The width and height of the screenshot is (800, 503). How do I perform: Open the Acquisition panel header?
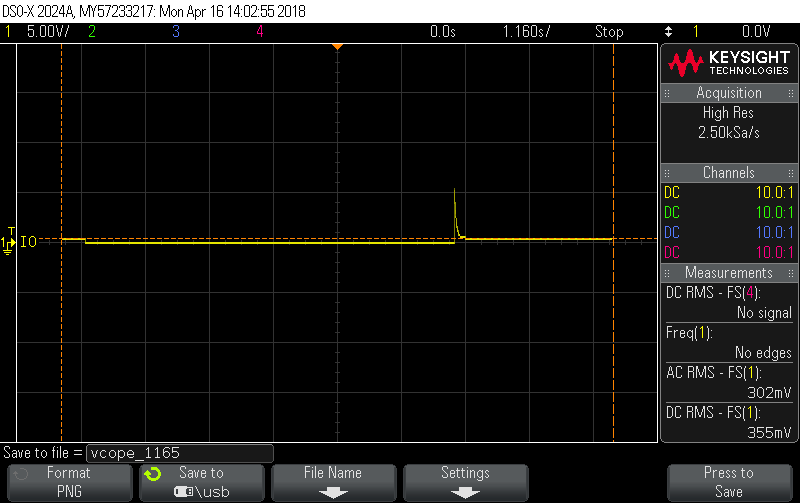tap(729, 93)
